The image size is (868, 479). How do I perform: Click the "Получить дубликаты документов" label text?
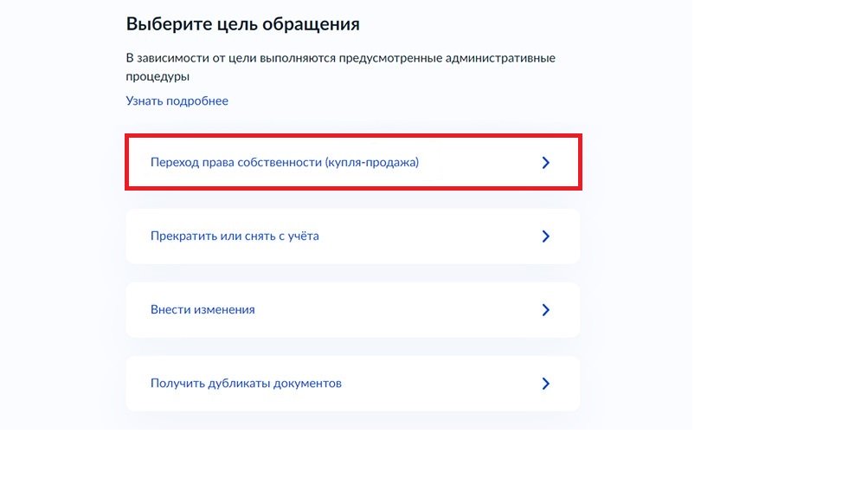[246, 383]
